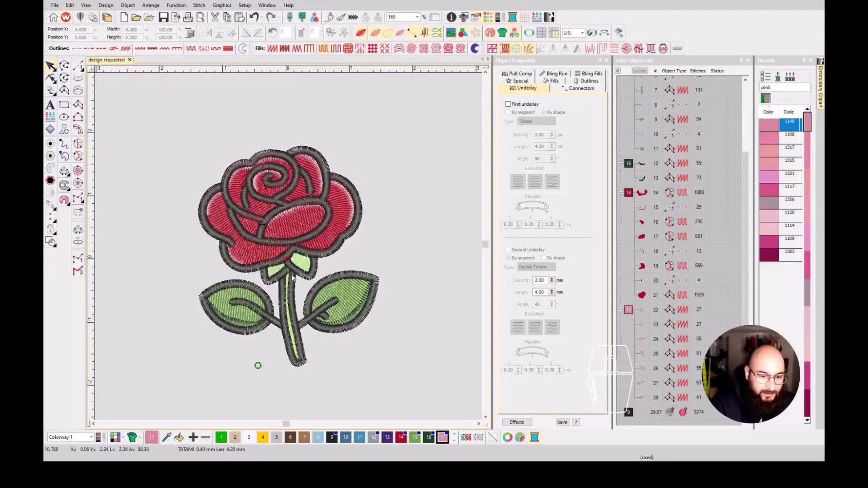The height and width of the screenshot is (488, 868).
Task: Click the question mark help button beside Save
Action: [576, 422]
